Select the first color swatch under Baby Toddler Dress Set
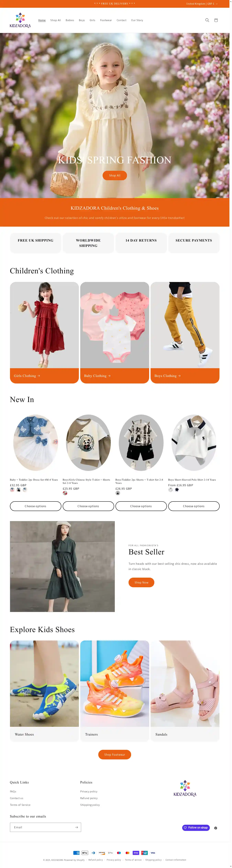The image size is (232, 868). 12,490
